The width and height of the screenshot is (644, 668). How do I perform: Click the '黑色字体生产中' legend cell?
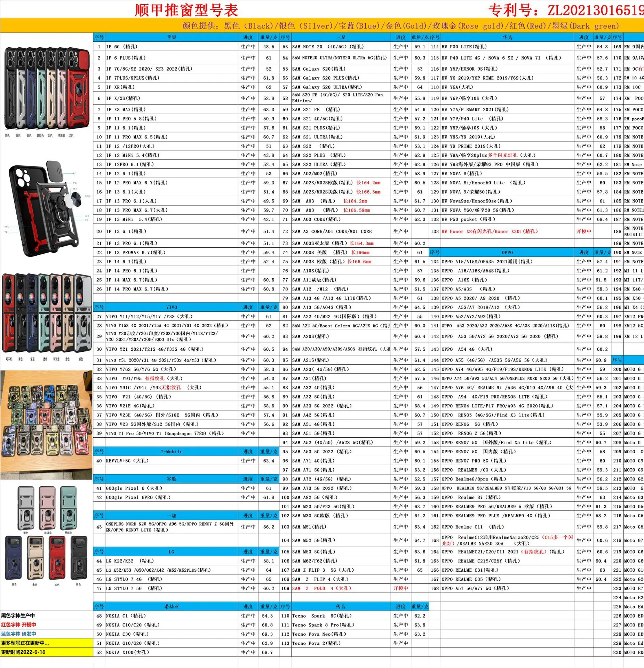pos(47,615)
